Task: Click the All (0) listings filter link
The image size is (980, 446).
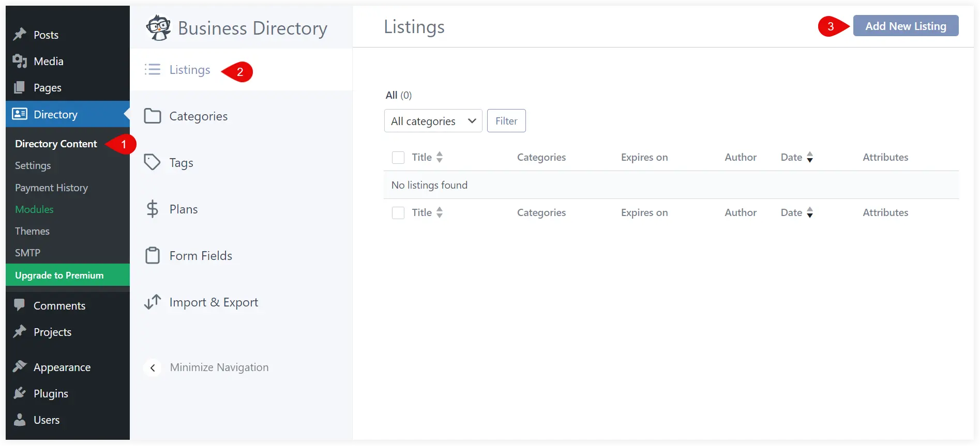Action: (399, 95)
